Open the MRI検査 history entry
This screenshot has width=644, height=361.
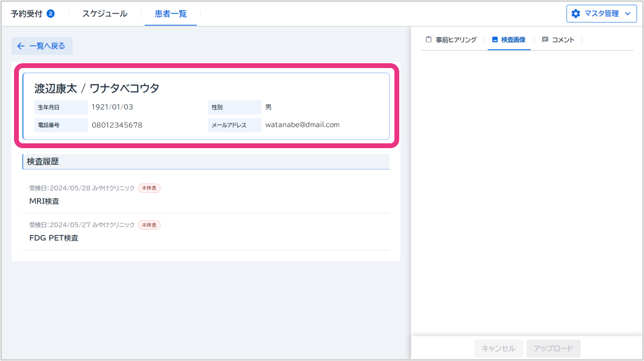(x=44, y=201)
